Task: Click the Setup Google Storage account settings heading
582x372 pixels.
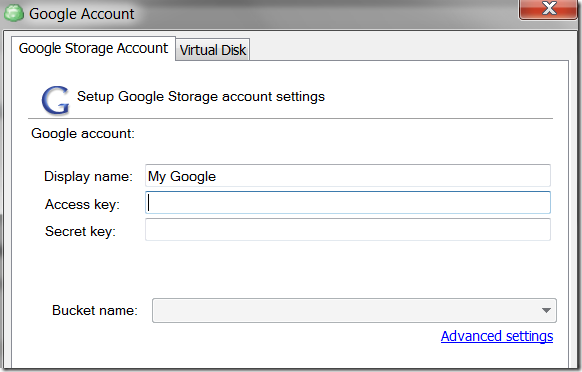Action: (x=201, y=97)
